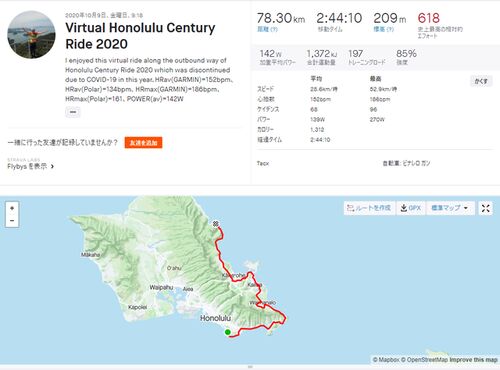Click the Mapbox attribution link

(x=386, y=360)
